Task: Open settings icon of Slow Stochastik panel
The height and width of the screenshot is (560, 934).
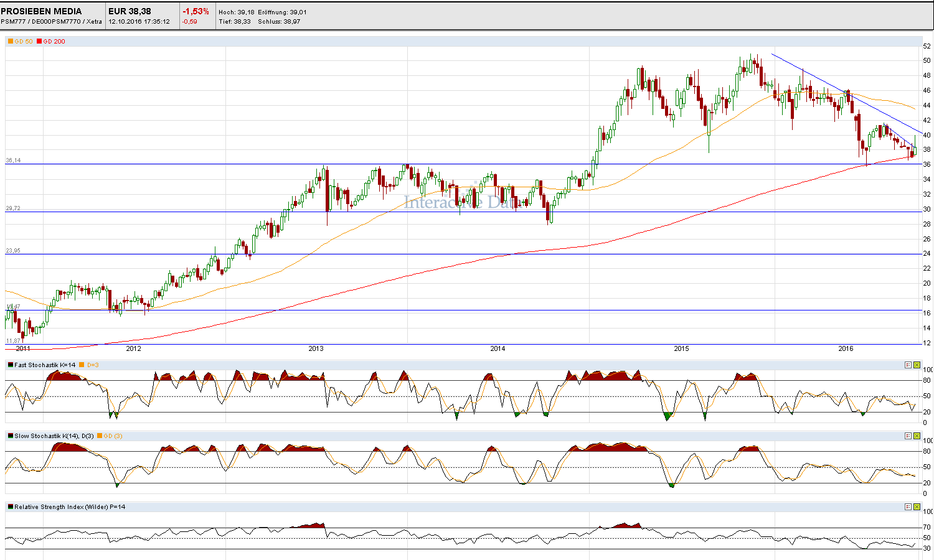Action: click(x=908, y=436)
